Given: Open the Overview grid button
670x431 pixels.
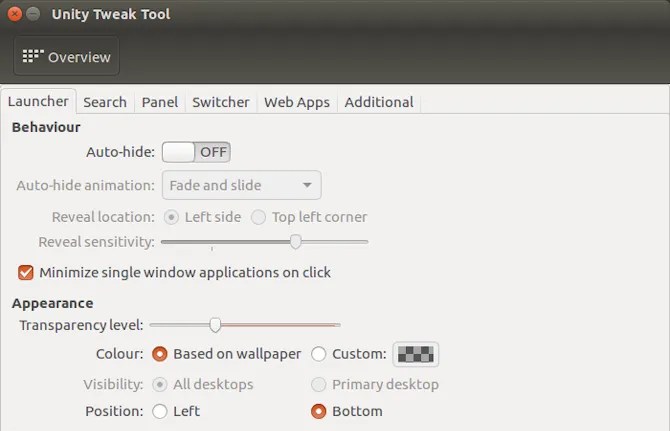Looking at the screenshot, I should click(x=66, y=56).
